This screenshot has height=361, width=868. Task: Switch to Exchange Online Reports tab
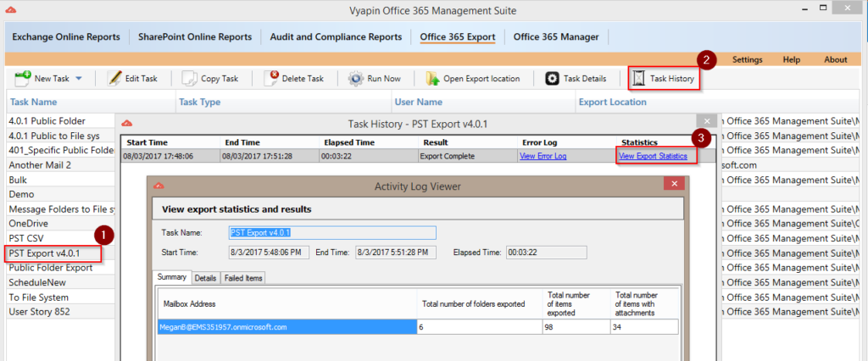(68, 37)
